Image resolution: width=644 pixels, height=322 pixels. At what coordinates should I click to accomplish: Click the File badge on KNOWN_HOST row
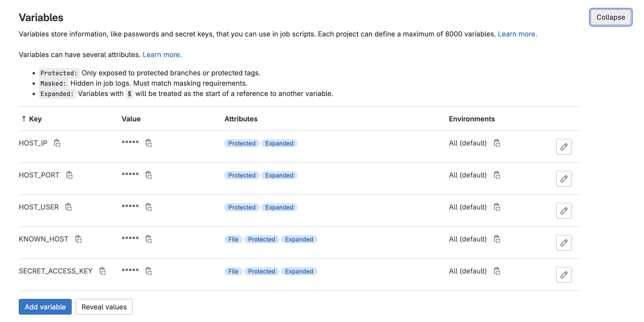(x=233, y=239)
